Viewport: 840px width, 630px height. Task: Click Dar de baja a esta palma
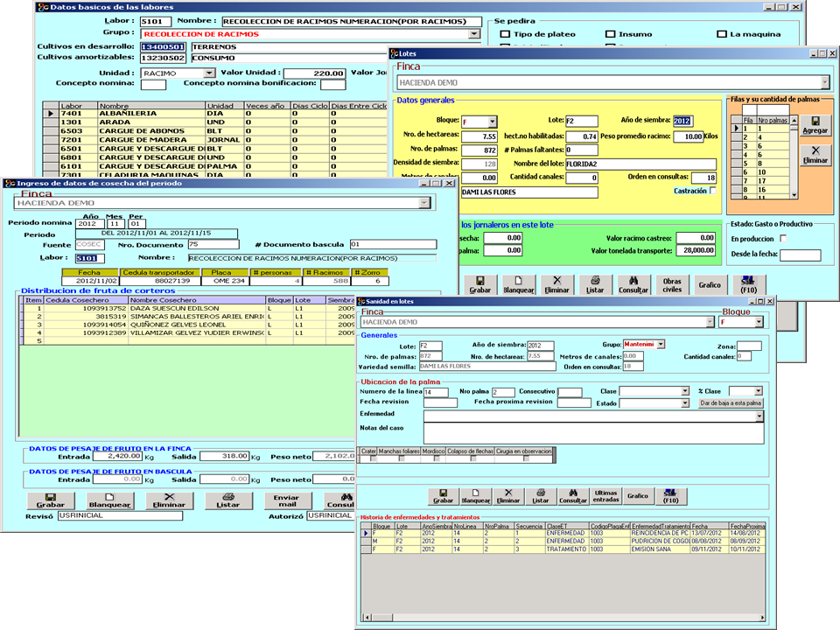tap(731, 402)
